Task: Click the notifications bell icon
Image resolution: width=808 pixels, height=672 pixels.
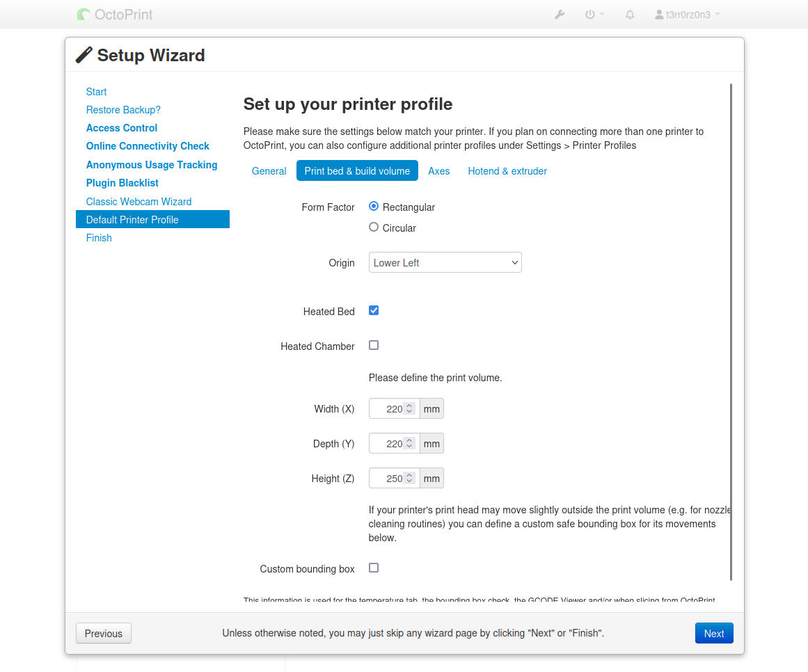Action: pos(630,14)
